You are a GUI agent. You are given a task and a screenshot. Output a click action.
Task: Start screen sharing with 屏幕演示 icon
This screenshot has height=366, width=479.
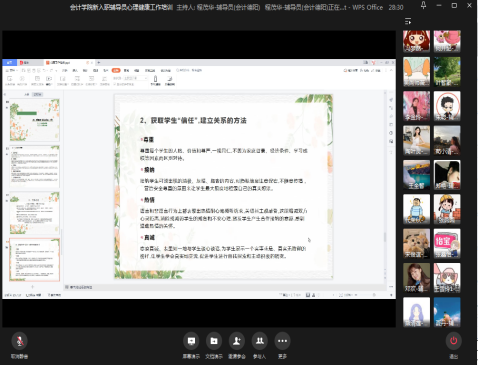191,341
